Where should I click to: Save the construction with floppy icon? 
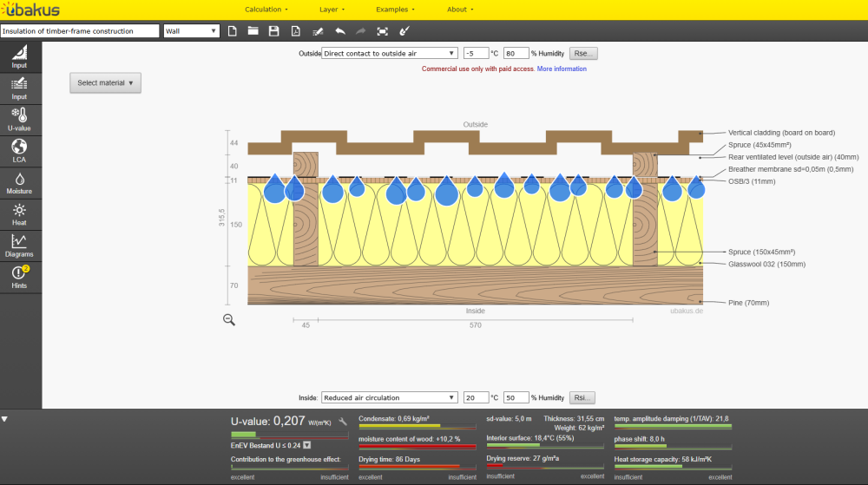pos(274,31)
